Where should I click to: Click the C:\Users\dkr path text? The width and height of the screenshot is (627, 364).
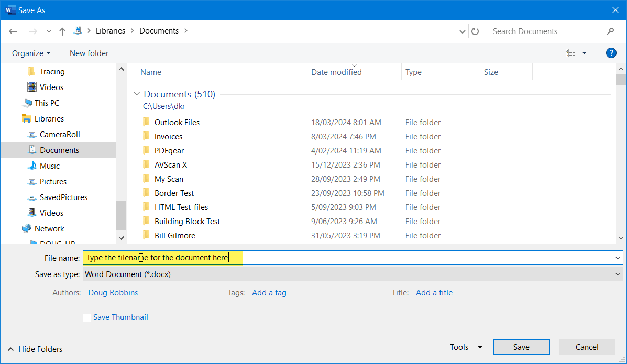coord(164,106)
